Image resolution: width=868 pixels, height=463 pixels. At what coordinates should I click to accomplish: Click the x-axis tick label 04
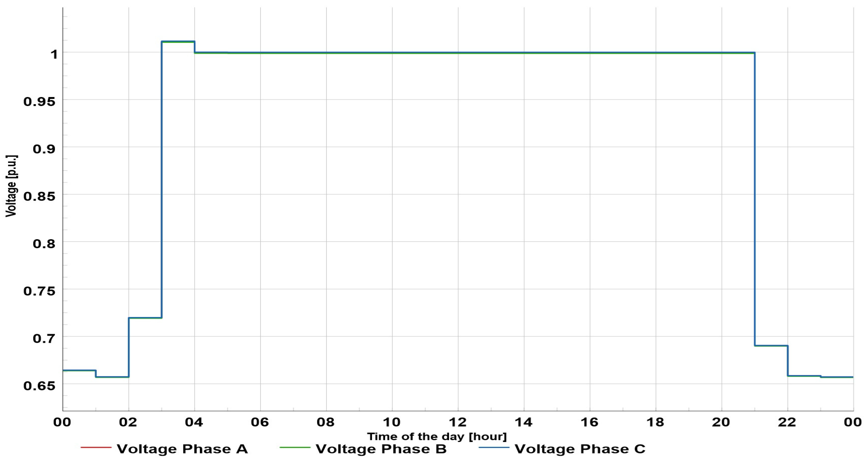click(194, 422)
